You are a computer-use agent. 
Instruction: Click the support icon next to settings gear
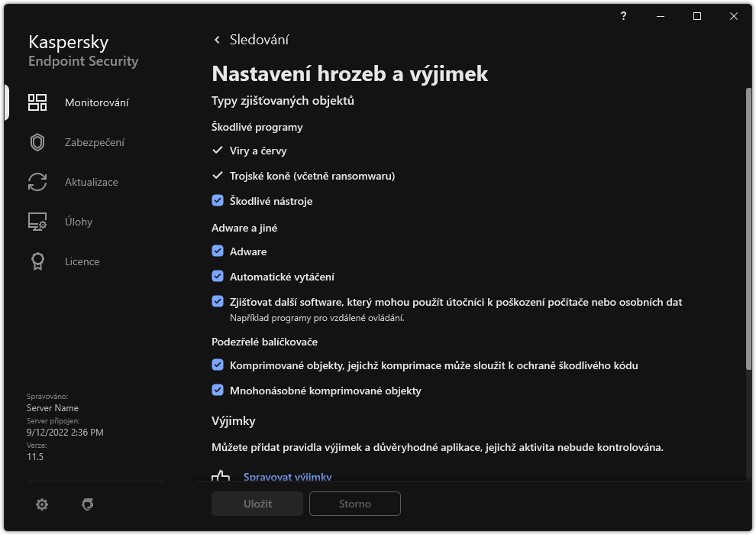(88, 504)
